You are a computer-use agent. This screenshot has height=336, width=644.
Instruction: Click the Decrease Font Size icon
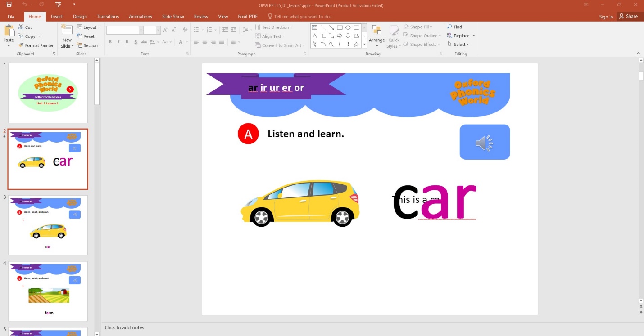(x=173, y=30)
